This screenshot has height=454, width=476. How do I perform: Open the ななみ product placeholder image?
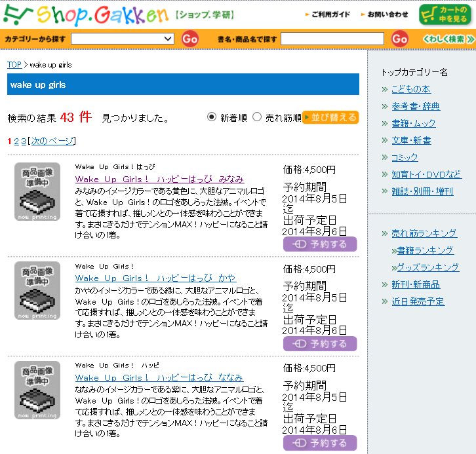click(37, 390)
